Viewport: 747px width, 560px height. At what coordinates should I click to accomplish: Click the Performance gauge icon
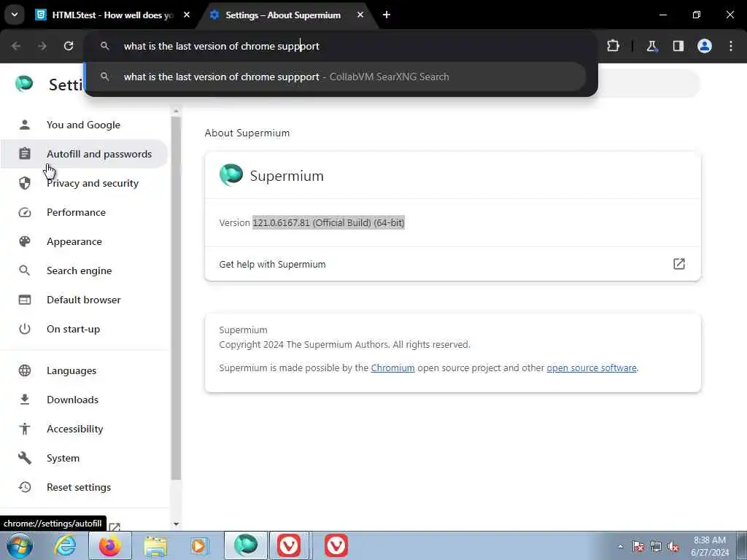click(x=25, y=212)
